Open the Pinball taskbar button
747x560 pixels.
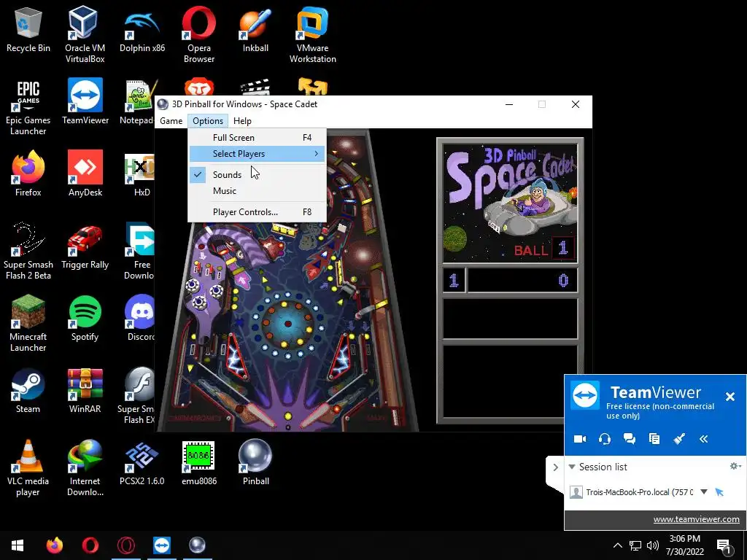click(197, 545)
